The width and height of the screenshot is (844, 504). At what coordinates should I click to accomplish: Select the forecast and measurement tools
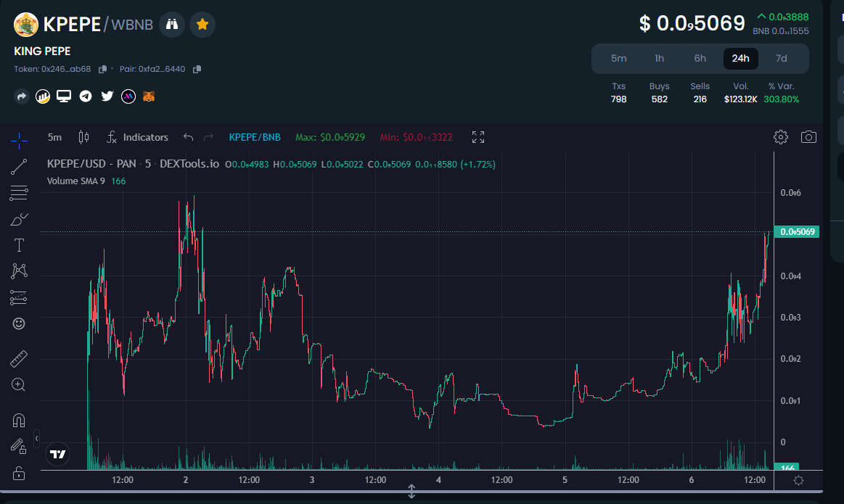(x=19, y=297)
